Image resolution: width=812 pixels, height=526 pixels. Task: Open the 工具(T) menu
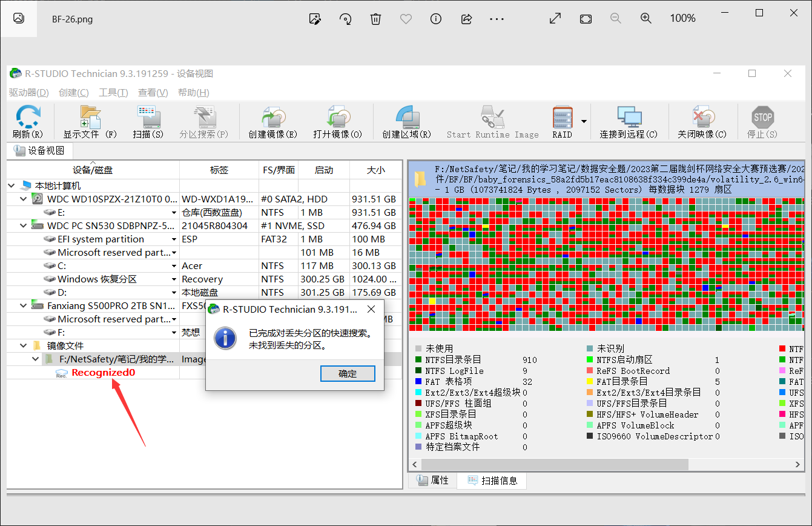pyautogui.click(x=113, y=93)
